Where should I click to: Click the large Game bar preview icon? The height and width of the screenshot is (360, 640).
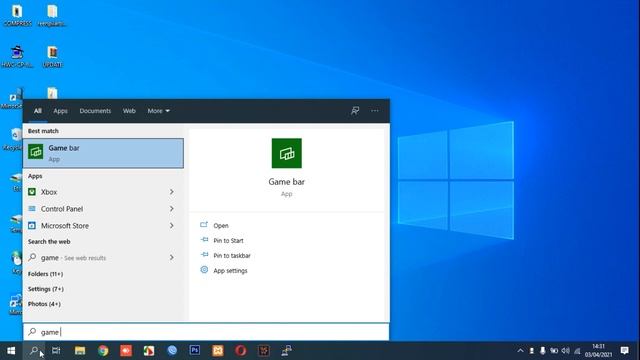287,153
